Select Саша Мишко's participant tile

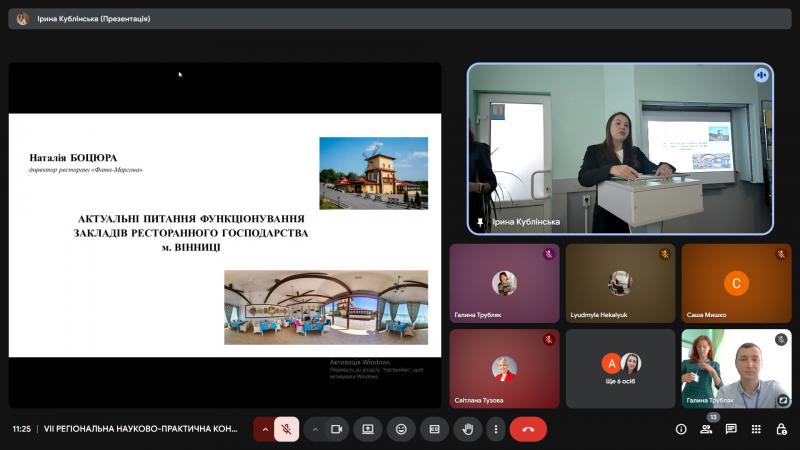(736, 283)
